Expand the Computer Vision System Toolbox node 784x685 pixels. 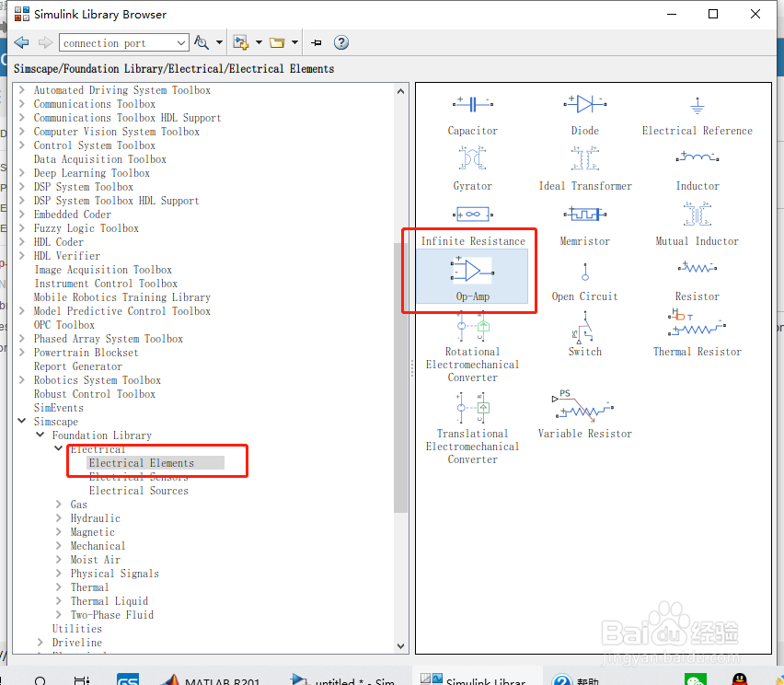21,132
